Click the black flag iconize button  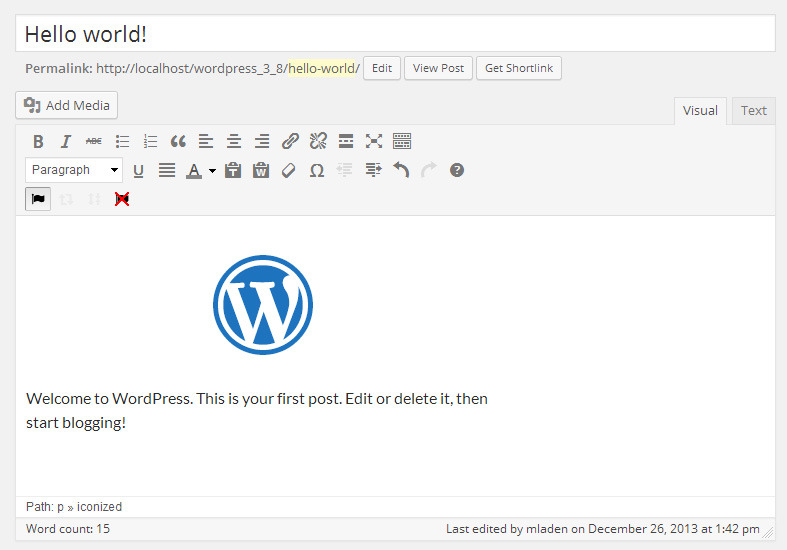pyautogui.click(x=38, y=199)
